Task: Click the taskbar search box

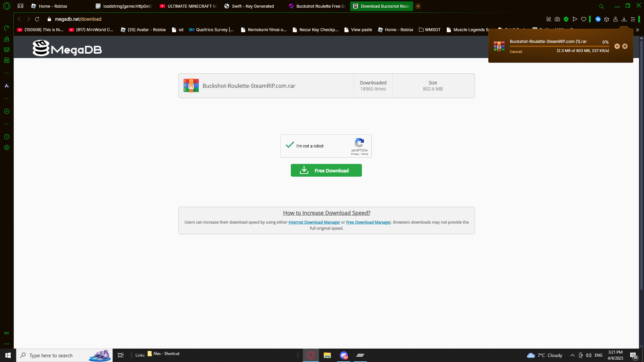Action: click(x=64, y=355)
